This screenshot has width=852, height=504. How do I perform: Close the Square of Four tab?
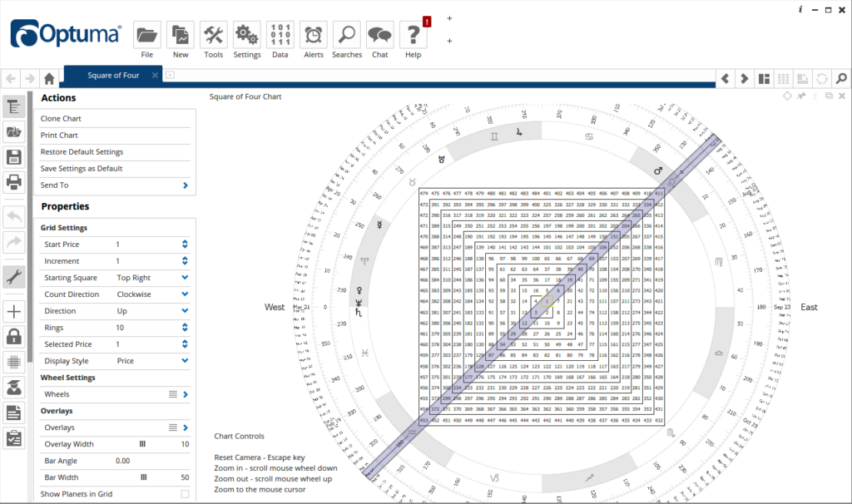[x=155, y=76]
